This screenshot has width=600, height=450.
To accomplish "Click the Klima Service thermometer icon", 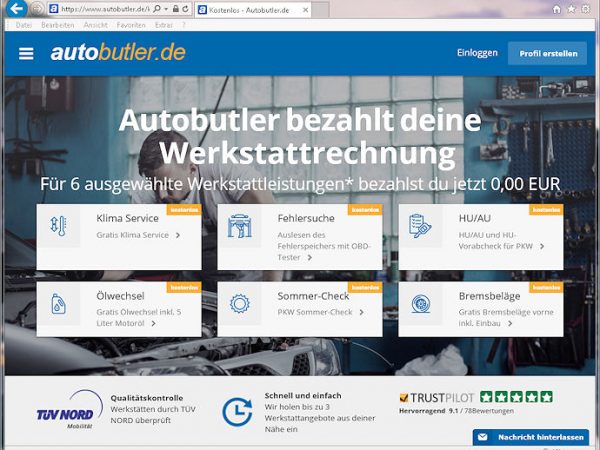I will (59, 225).
